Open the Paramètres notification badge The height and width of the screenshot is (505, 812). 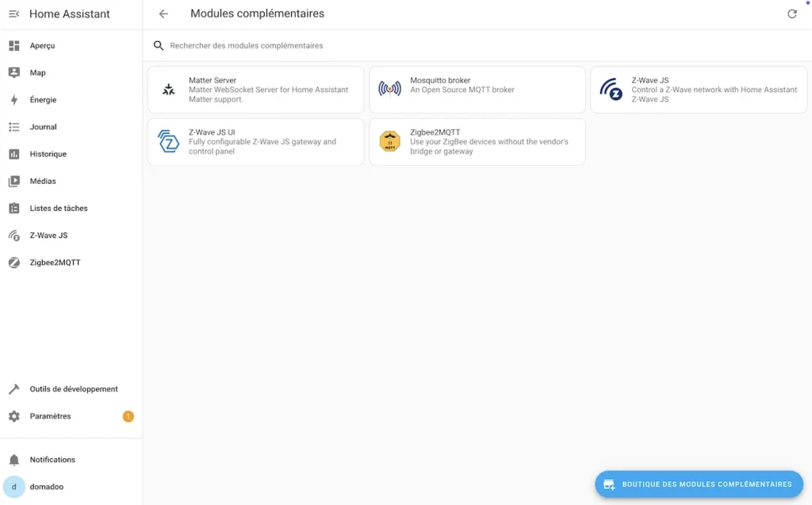coord(128,416)
